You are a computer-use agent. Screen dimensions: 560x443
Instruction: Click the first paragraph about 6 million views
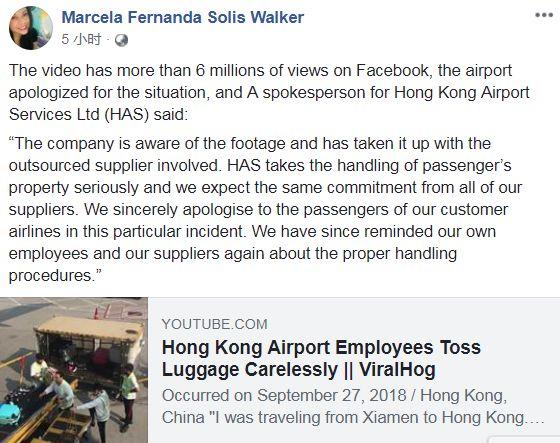point(269,92)
